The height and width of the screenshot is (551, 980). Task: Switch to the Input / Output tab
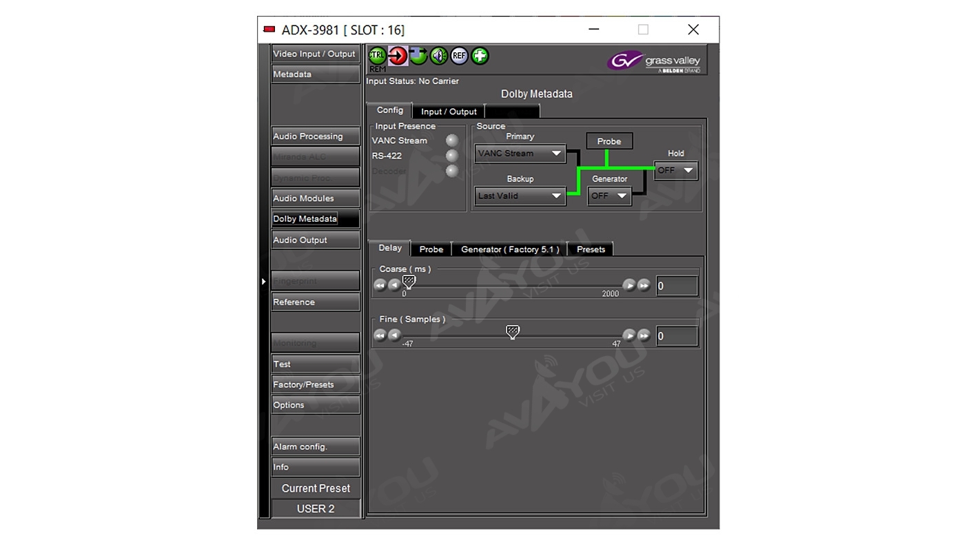449,112
